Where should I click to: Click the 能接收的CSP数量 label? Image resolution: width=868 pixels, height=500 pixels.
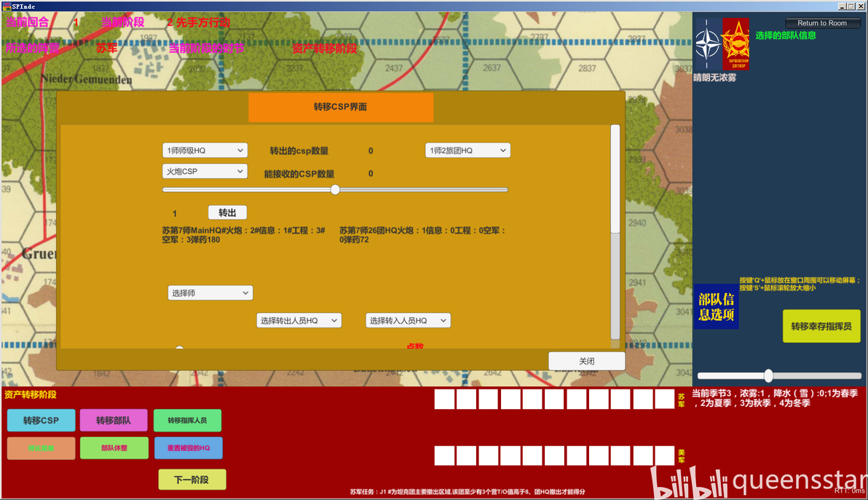coord(299,174)
